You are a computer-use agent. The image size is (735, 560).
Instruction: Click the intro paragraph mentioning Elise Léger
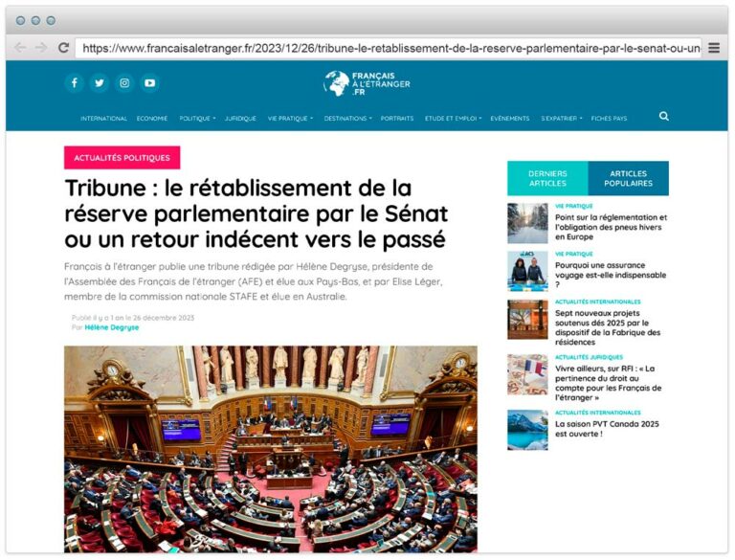point(253,281)
